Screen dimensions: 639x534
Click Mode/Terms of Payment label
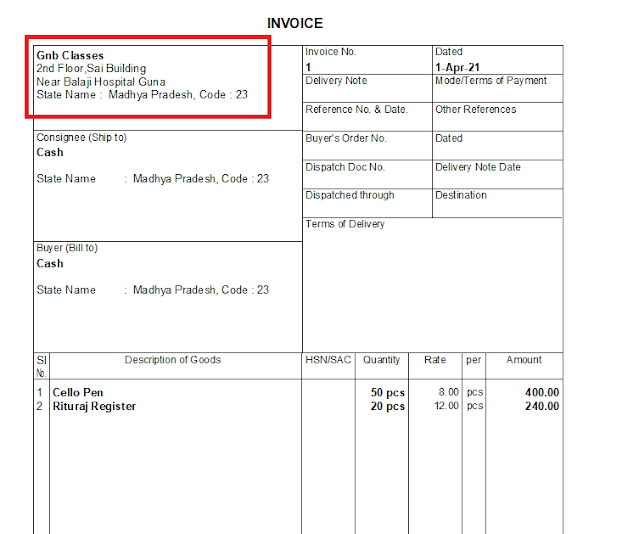tap(491, 81)
